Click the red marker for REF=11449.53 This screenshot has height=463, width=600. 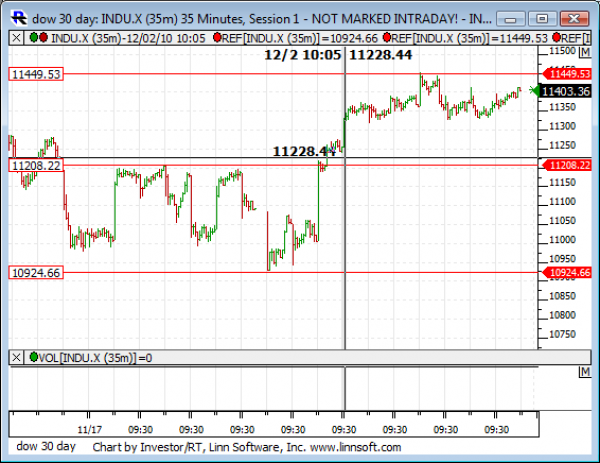pyautogui.click(x=387, y=37)
